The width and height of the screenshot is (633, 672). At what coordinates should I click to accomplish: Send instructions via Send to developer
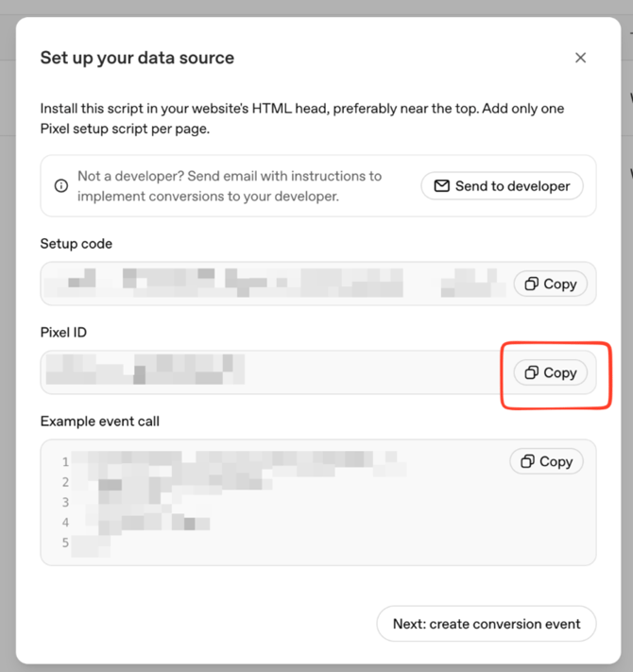click(502, 185)
